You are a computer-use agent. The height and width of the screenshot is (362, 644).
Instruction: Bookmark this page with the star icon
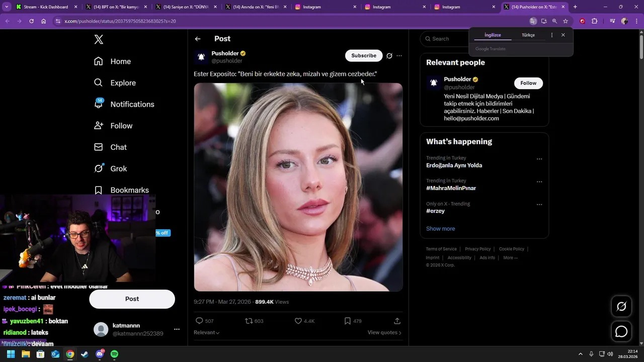tap(566, 21)
